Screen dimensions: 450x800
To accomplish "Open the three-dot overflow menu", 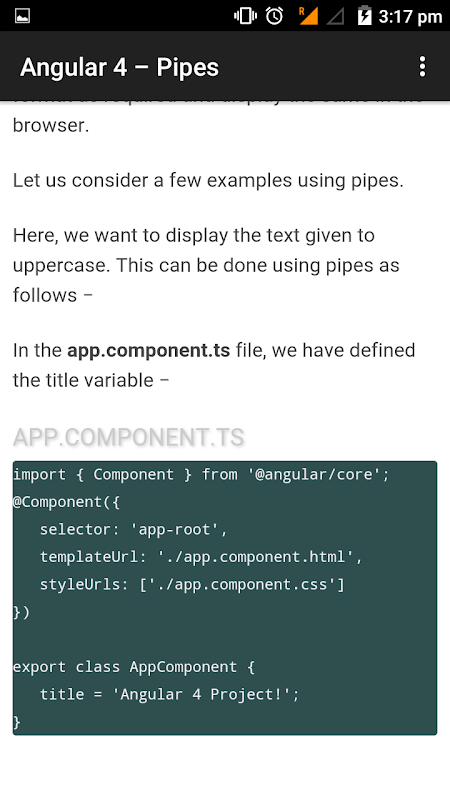I will [x=422, y=67].
